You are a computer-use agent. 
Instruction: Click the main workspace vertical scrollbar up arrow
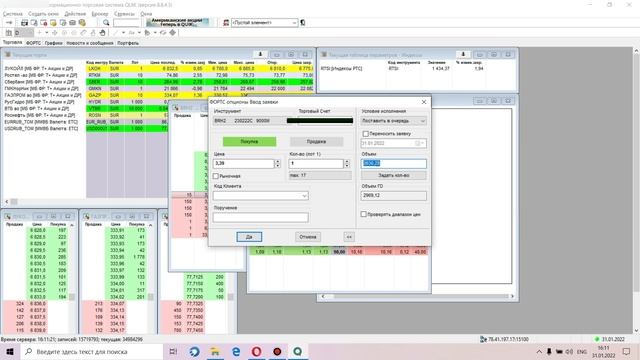(x=636, y=51)
